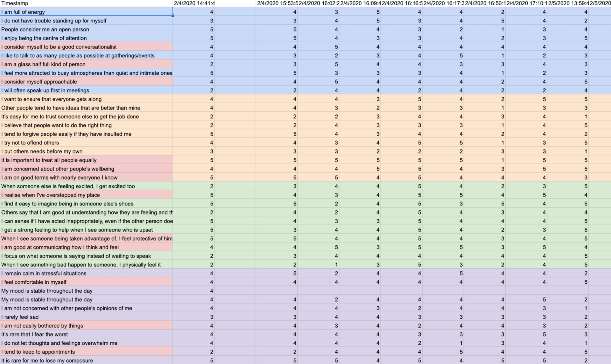Image resolution: width=611 pixels, height=364 pixels.
Task: Click the cell I enjoy being the centre of attention
Action: click(x=44, y=38)
